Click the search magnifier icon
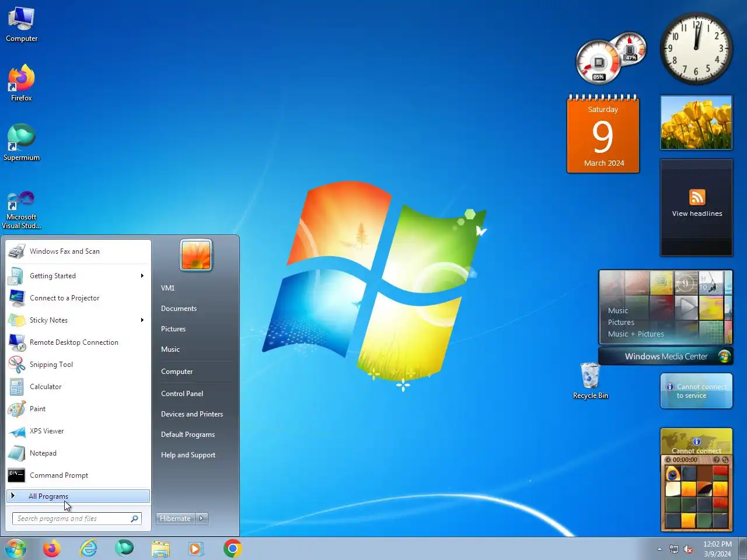747x560 pixels. tap(135, 519)
